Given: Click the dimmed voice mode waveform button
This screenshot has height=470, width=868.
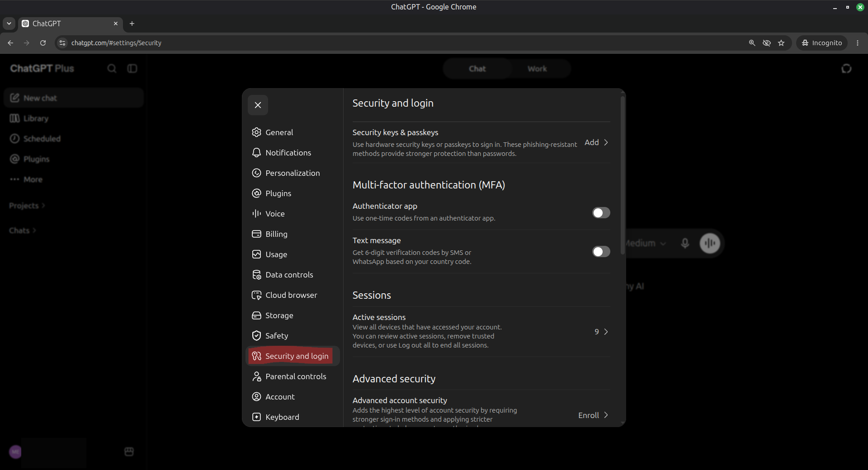Looking at the screenshot, I should (710, 243).
